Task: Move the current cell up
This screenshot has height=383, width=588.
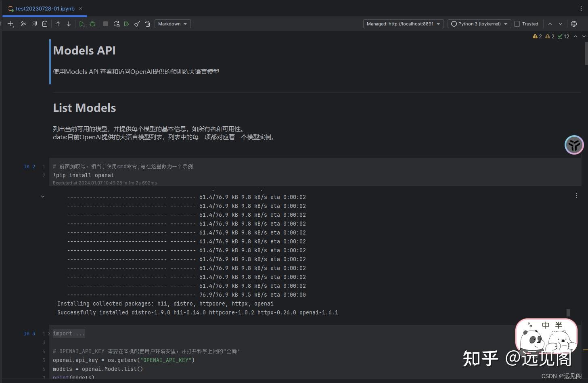Action: click(58, 24)
